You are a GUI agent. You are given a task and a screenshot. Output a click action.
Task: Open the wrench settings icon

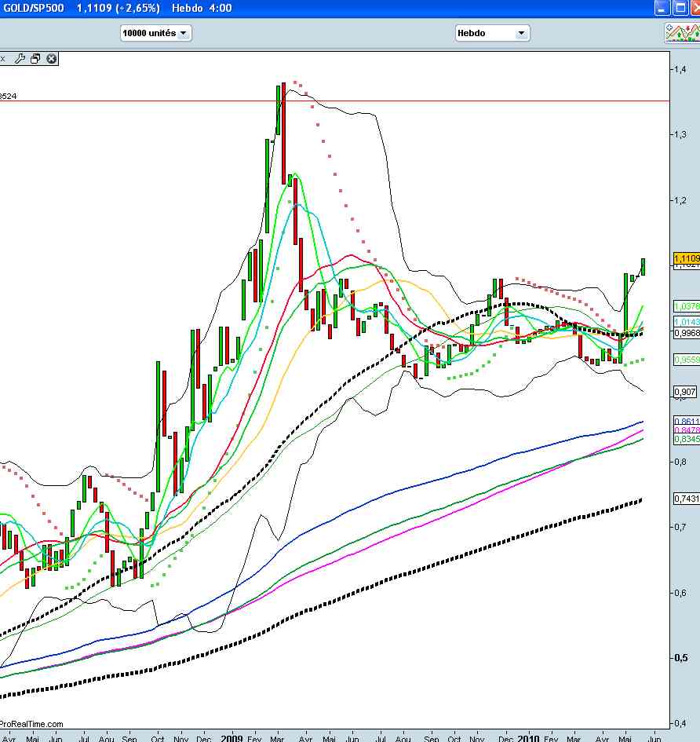pyautogui.click(x=20, y=59)
